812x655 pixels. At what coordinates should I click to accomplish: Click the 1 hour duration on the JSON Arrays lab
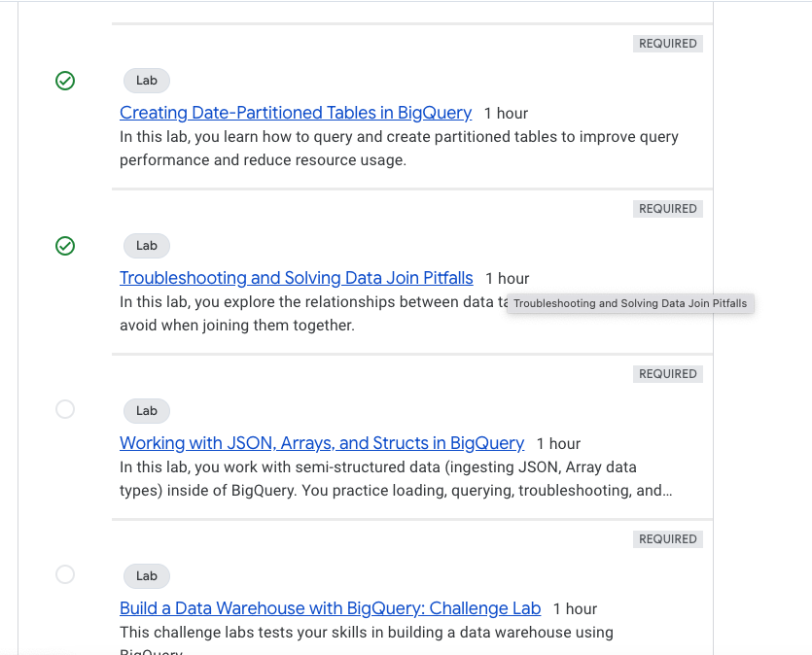point(557,442)
